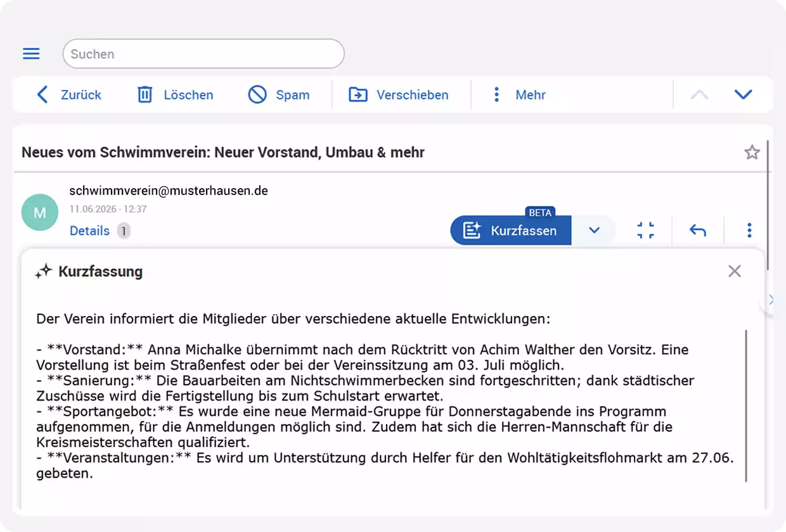Click the sender avatar M
Image resolution: width=786 pixels, height=532 pixels.
click(40, 212)
